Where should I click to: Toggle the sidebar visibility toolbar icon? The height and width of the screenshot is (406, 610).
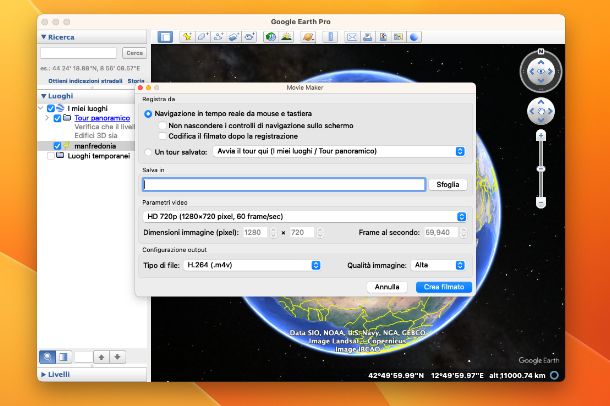165,37
